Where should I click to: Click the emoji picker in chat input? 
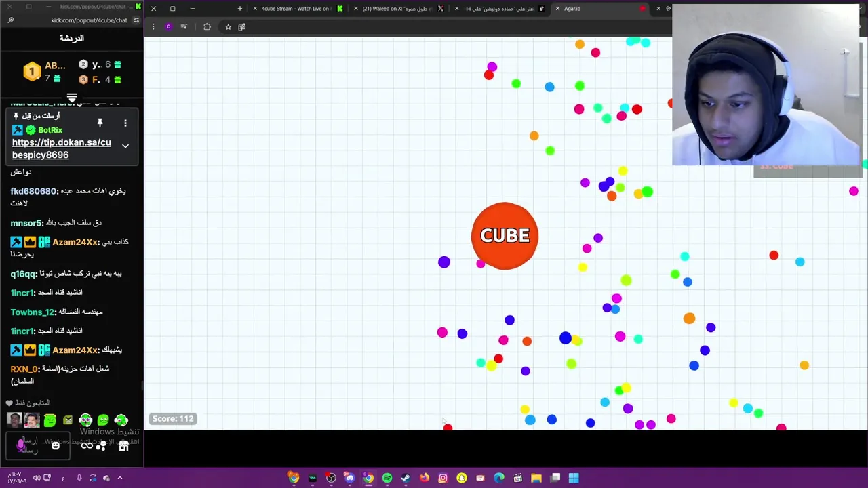point(56,445)
